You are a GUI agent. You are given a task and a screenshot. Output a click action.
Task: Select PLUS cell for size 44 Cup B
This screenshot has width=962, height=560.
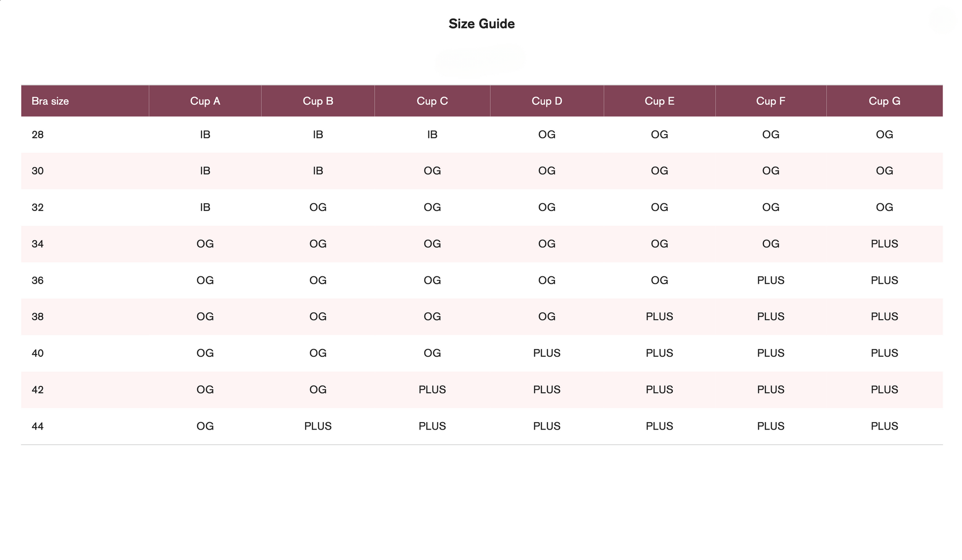[x=318, y=426]
